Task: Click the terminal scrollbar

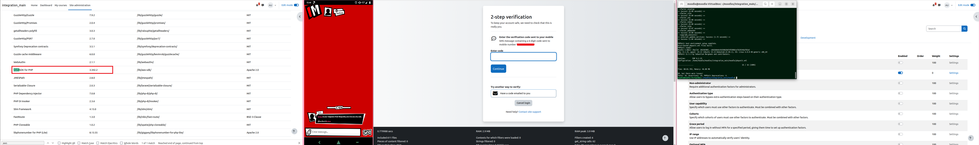Action: pos(795,75)
